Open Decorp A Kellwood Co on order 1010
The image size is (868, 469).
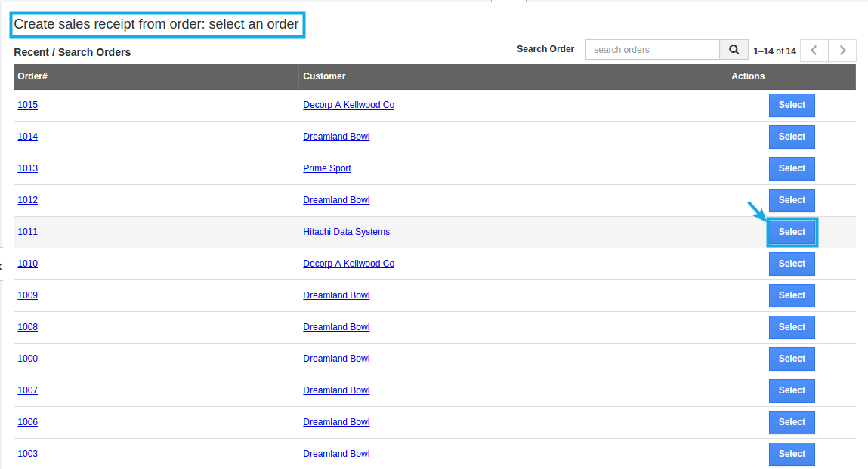click(x=348, y=264)
